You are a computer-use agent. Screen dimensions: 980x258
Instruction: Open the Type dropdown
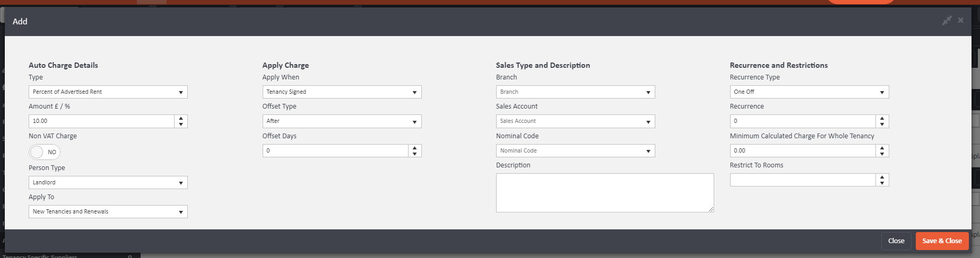pos(108,92)
